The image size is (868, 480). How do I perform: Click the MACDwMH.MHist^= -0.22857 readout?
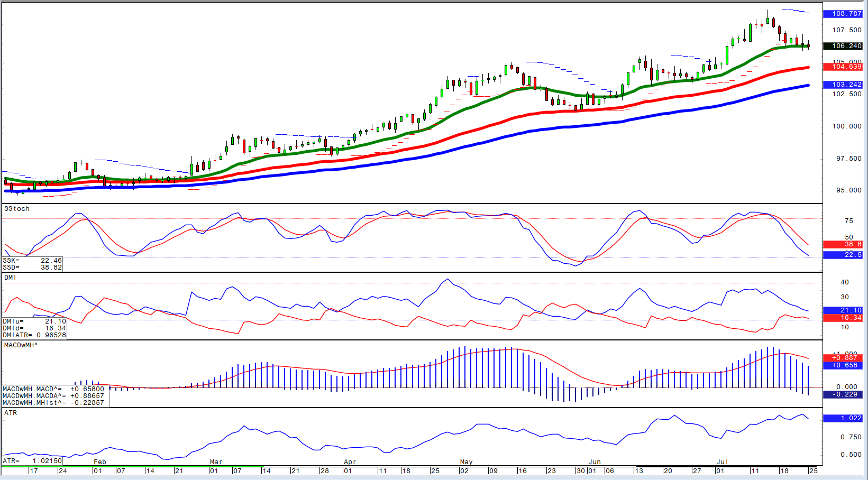(x=53, y=403)
